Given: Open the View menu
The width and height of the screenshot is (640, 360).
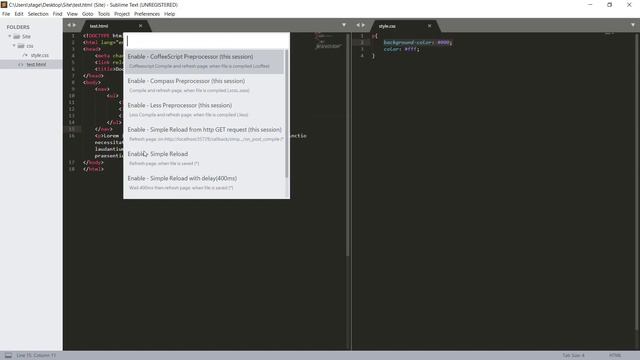Looking at the screenshot, I should [72, 14].
